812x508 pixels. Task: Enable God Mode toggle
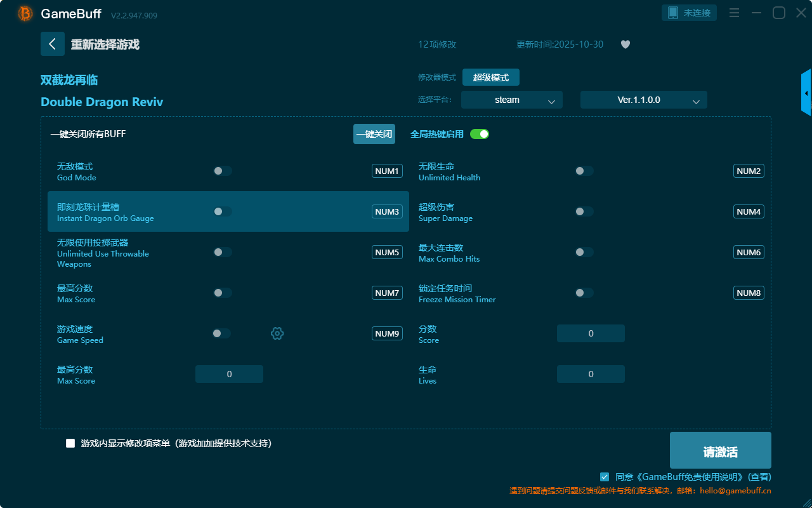tap(222, 171)
